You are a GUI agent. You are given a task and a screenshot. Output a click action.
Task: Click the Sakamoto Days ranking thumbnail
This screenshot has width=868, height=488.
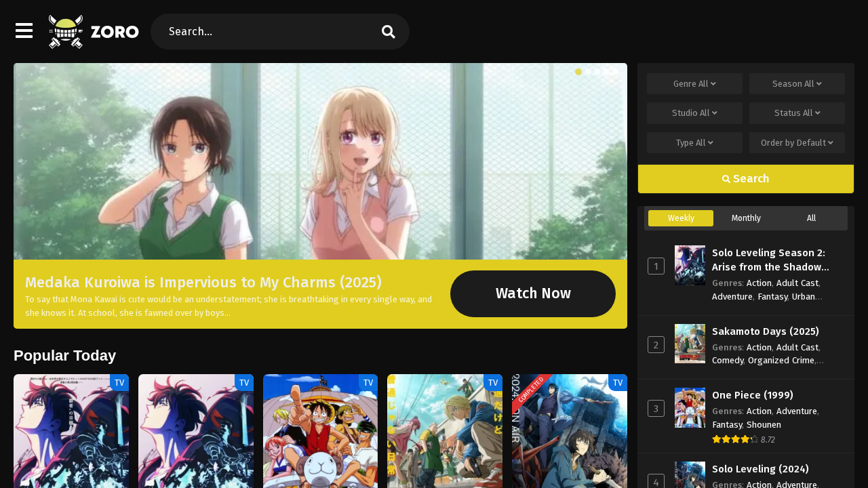[x=690, y=344]
